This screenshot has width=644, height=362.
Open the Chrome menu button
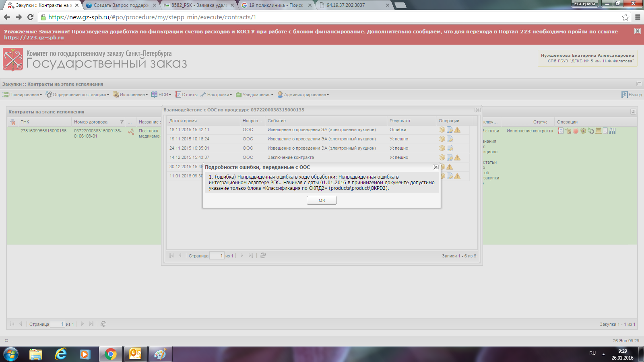(638, 17)
